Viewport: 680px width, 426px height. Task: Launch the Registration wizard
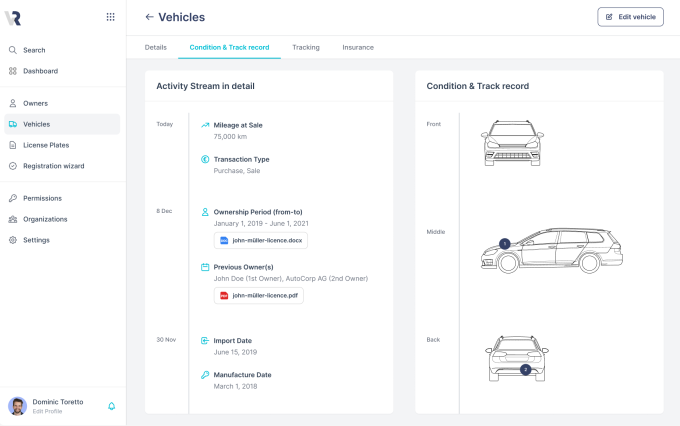pyautogui.click(x=54, y=166)
